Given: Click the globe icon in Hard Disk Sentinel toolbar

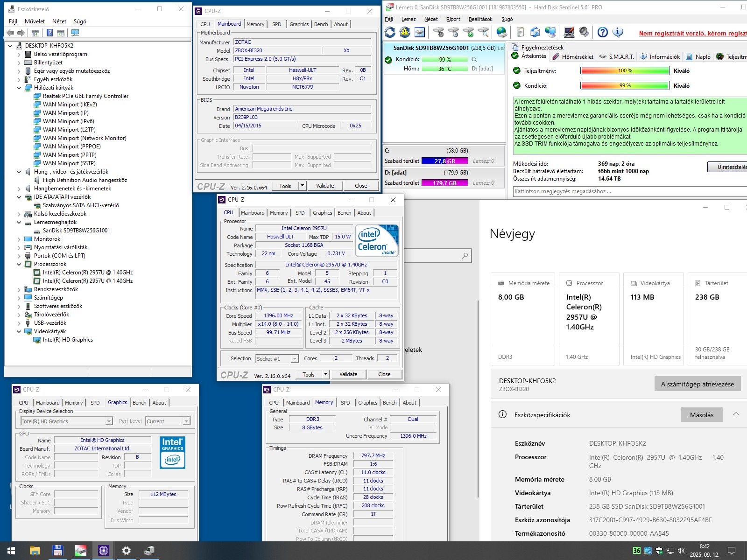Looking at the screenshot, I should [x=501, y=32].
